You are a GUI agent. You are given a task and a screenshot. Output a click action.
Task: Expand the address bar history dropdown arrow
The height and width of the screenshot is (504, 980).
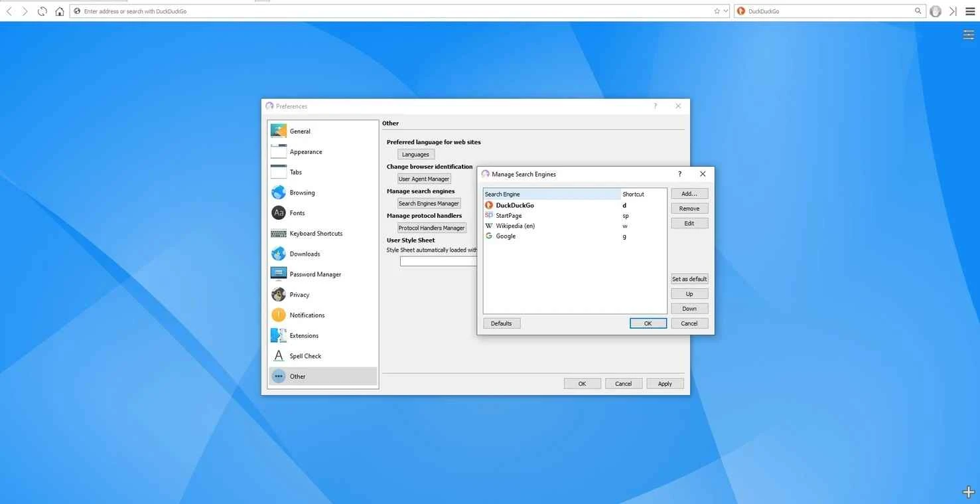725,11
